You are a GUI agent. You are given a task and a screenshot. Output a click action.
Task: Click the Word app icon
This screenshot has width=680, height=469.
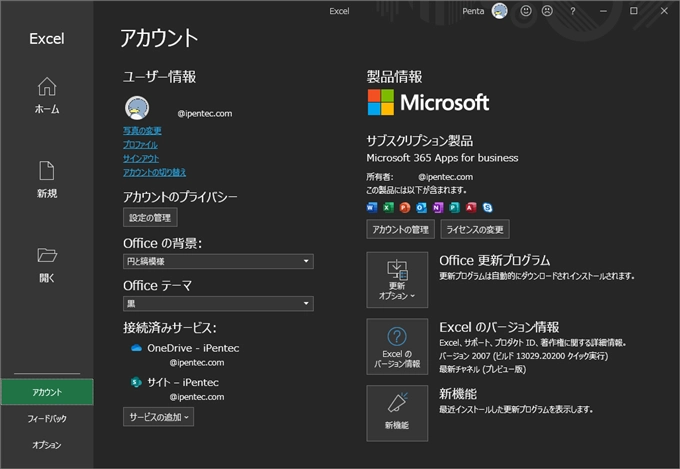[x=372, y=208]
